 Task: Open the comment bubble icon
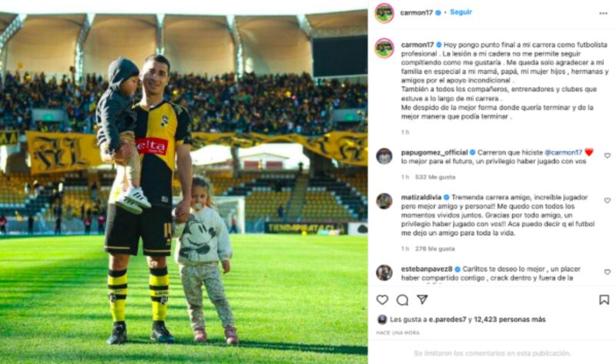click(402, 300)
